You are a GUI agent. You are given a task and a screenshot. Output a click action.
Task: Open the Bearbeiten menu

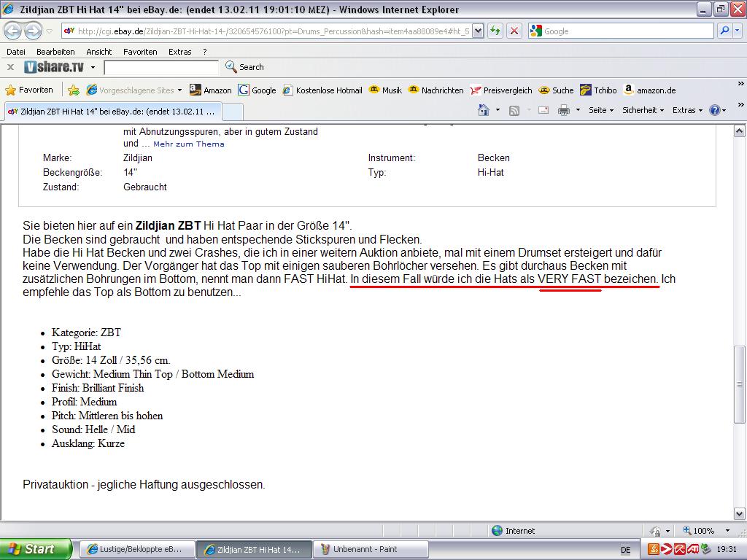[55, 52]
